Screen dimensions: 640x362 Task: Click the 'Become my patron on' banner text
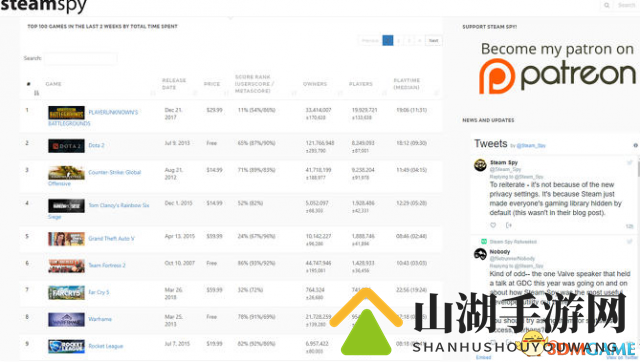click(557, 49)
